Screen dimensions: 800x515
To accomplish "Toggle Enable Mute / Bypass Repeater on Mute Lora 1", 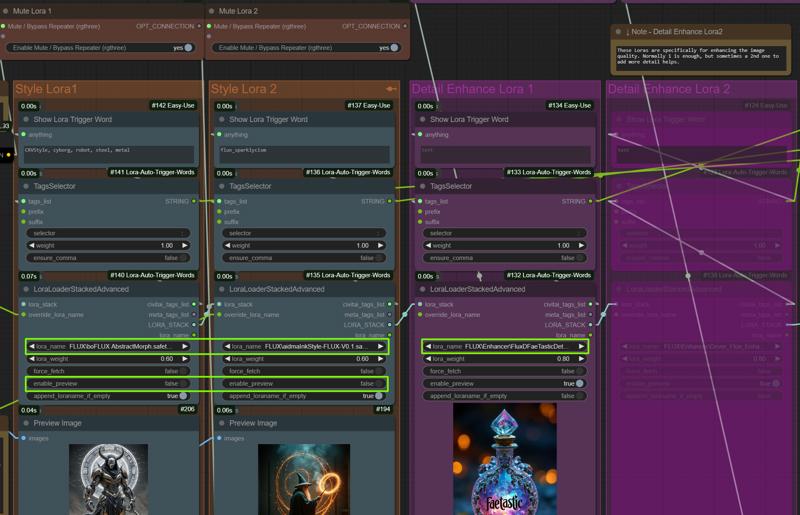I will point(101,47).
